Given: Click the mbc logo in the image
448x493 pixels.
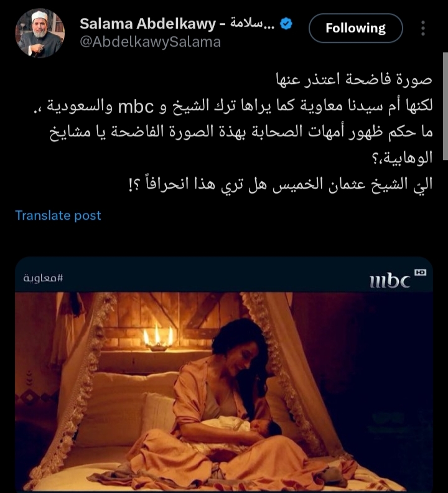Looking at the screenshot, I should pos(390,280).
